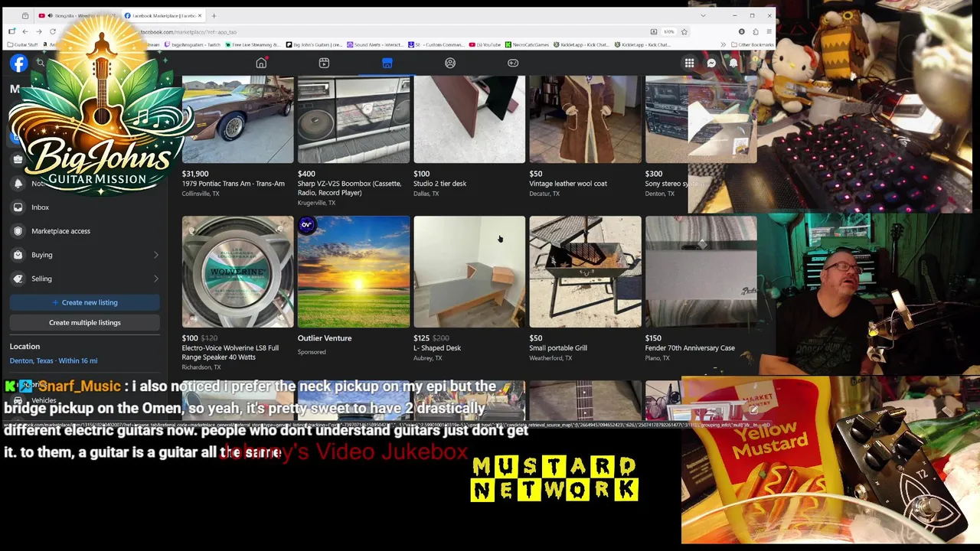Click the Buying bag icon
Viewport: 980px width, 551px height.
click(18, 255)
